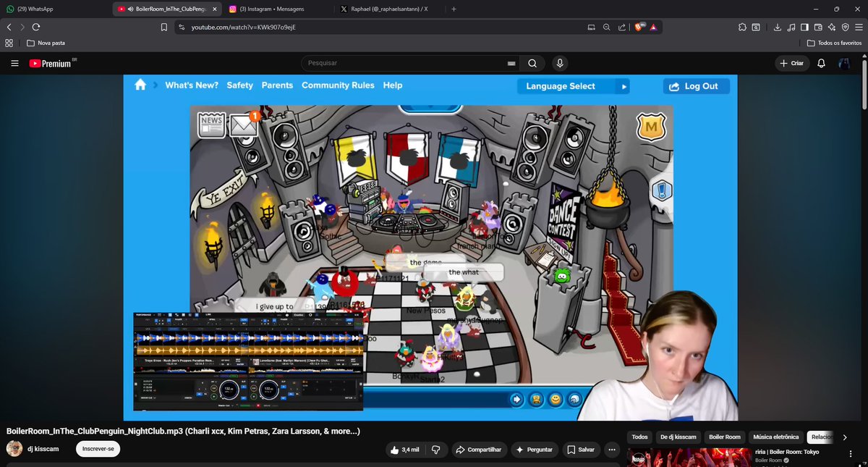Open a new browser tab

click(454, 9)
